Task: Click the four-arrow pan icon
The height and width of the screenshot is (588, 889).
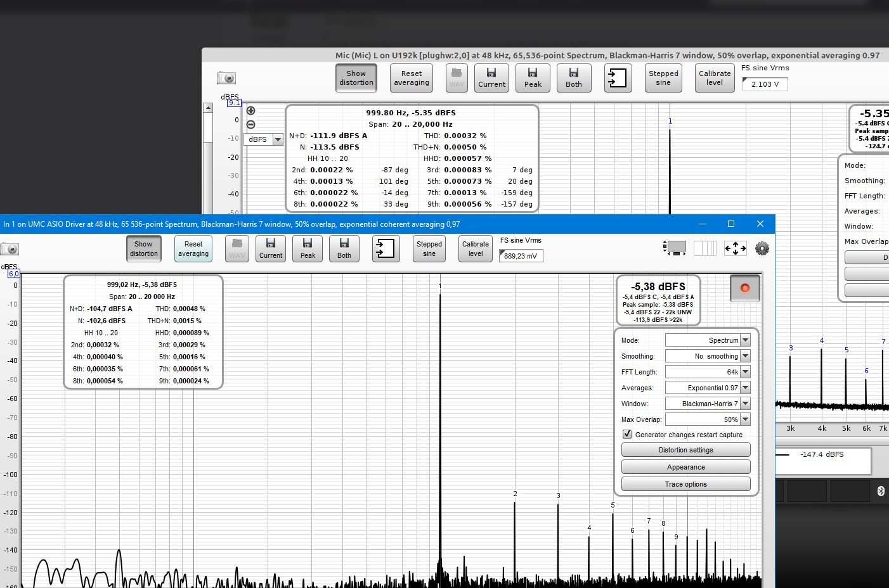Action: click(x=736, y=248)
